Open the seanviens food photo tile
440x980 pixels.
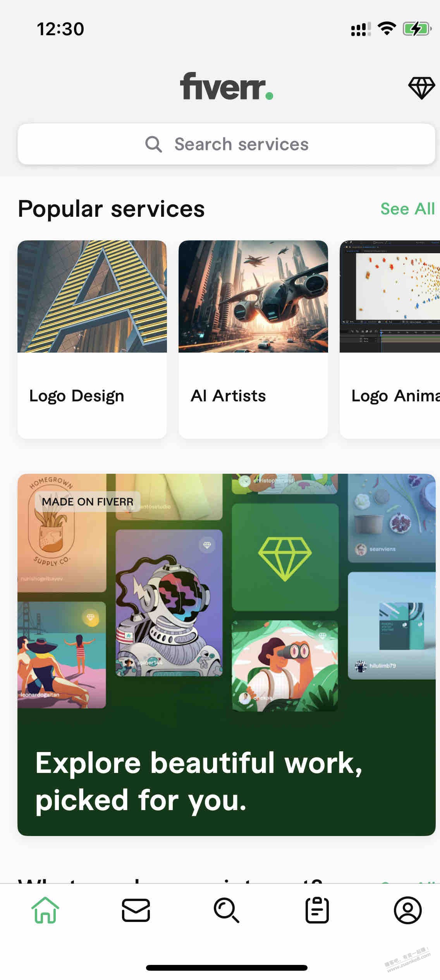pyautogui.click(x=392, y=518)
